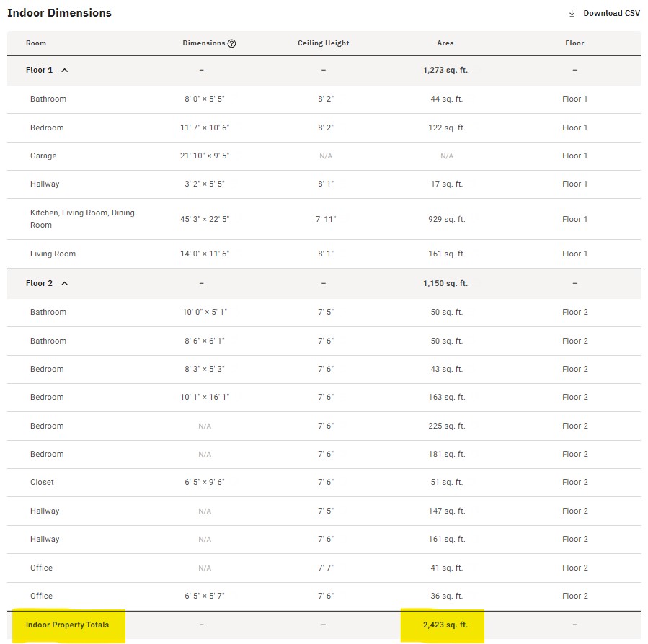Click the Closet row name
The image size is (648, 644).
click(x=42, y=483)
